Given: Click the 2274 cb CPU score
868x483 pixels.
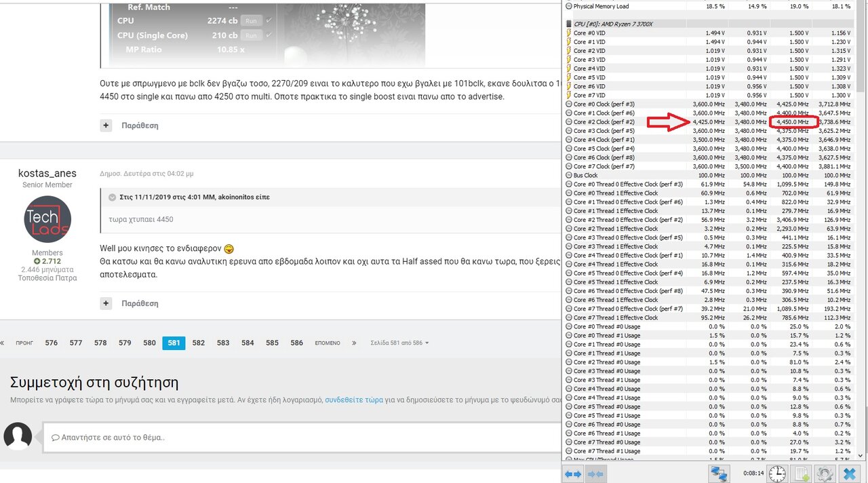Looking at the screenshot, I should 222,21.
